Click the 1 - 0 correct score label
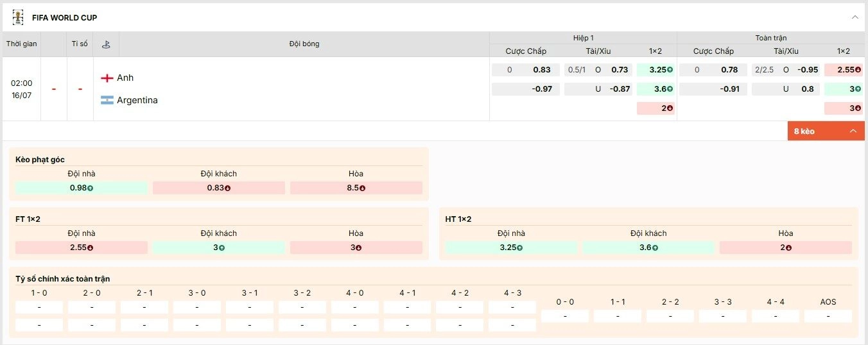 coord(39,293)
